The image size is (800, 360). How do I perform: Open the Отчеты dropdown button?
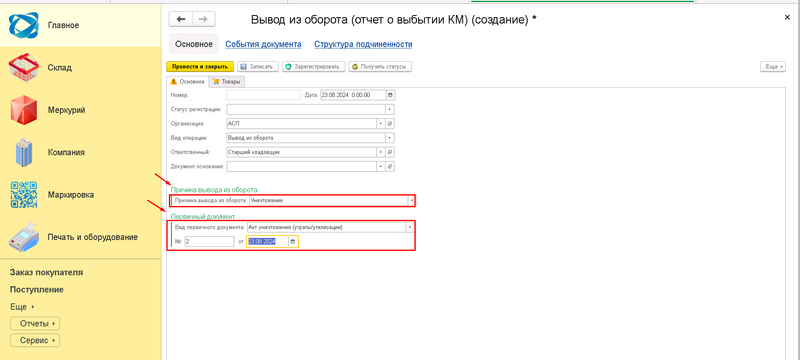35,324
